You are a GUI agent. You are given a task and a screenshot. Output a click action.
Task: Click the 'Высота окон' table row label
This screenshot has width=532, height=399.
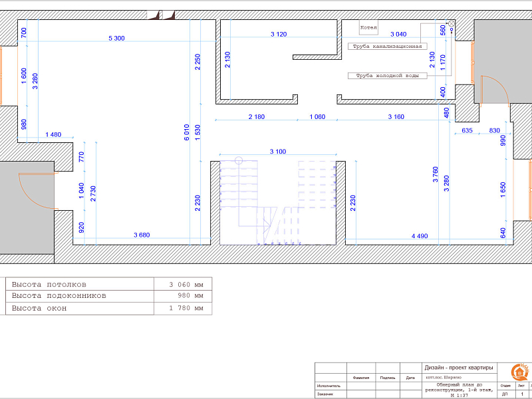pos(39,308)
